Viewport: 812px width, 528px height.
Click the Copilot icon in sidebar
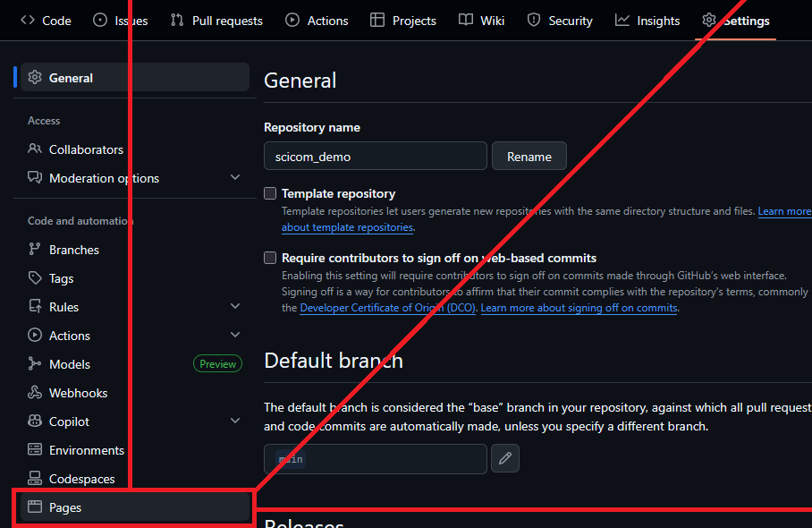click(35, 422)
